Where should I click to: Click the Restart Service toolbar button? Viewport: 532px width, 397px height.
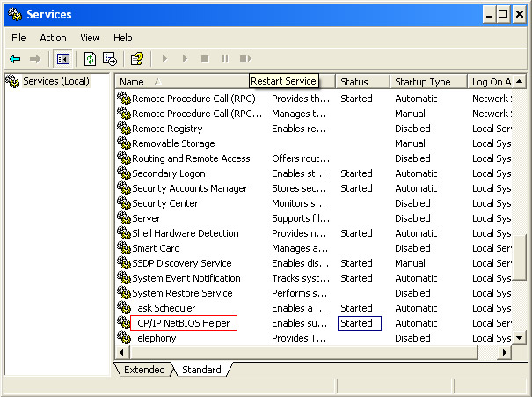coord(244,59)
